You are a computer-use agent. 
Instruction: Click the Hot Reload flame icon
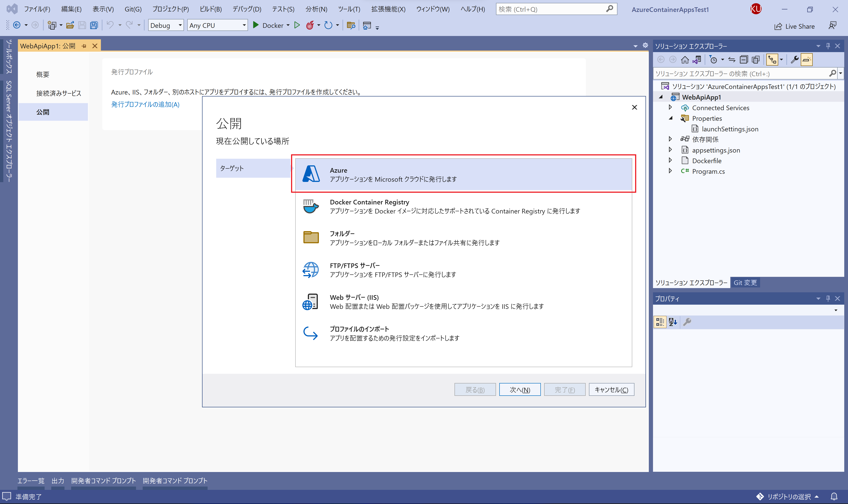click(x=310, y=25)
